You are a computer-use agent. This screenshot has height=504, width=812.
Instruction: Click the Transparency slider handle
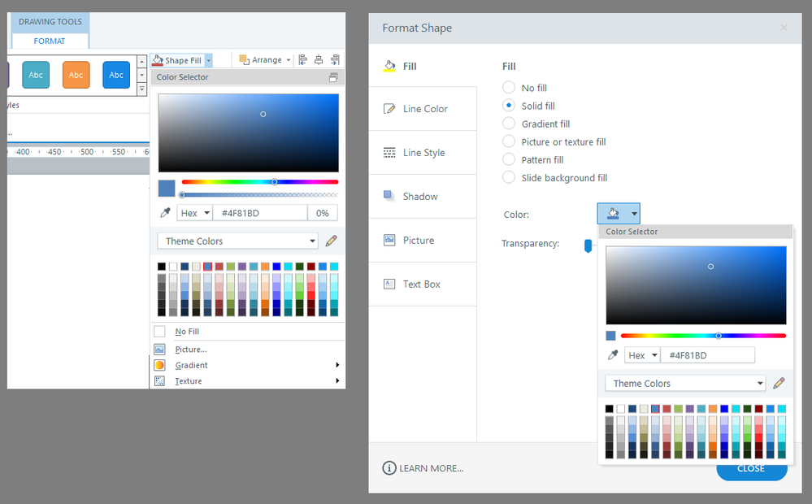pyautogui.click(x=588, y=245)
